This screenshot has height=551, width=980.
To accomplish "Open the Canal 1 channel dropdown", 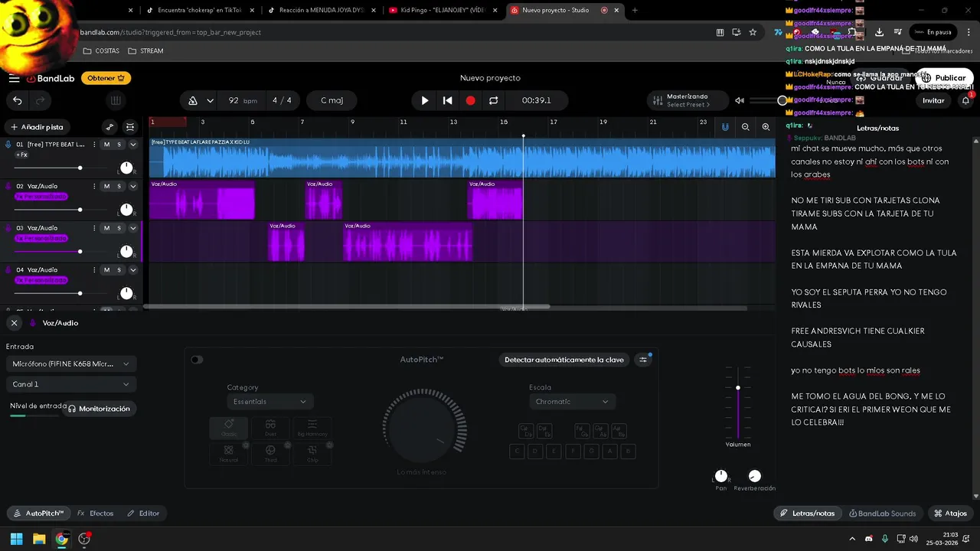I will point(70,384).
